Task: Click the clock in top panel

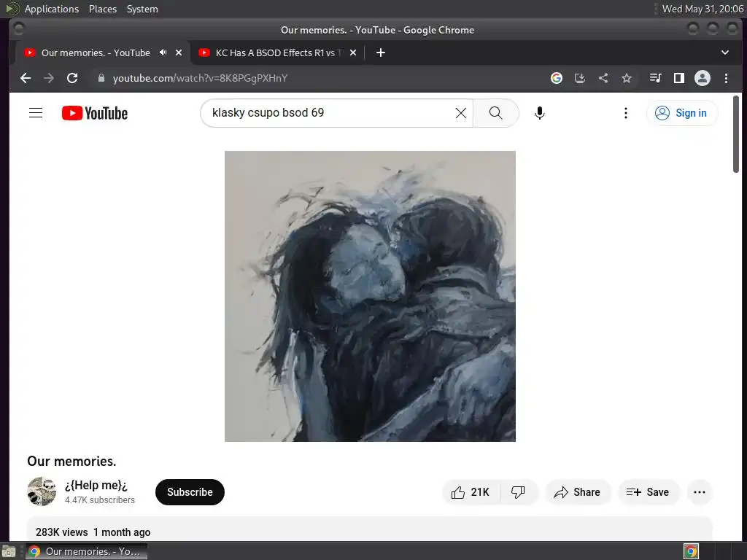Action: (703, 9)
